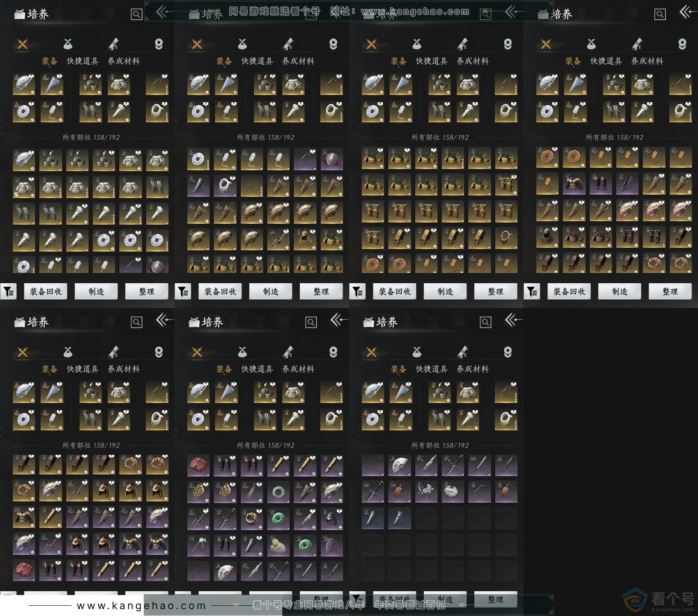
Task: Select brown cup item in third top panel
Action: (x=506, y=238)
